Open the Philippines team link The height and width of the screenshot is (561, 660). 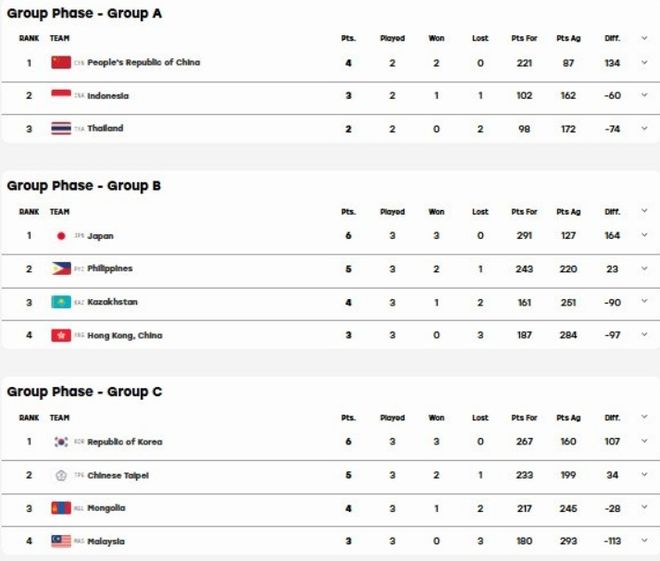pos(110,269)
